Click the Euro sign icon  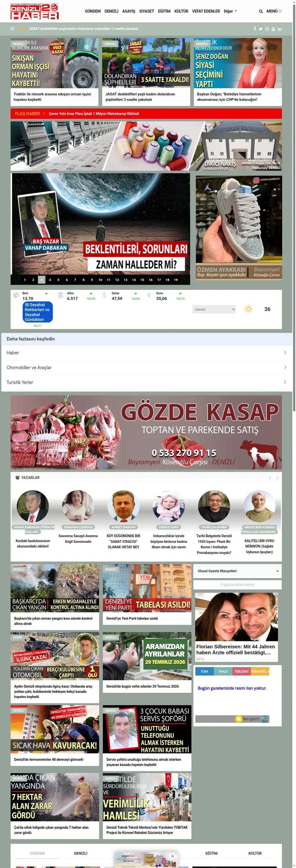tap(149, 295)
